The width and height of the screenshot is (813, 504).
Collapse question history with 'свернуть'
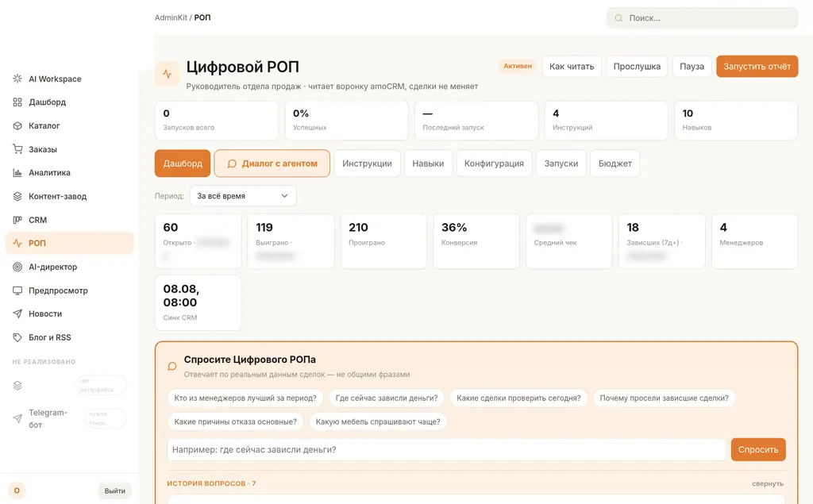pos(768,484)
